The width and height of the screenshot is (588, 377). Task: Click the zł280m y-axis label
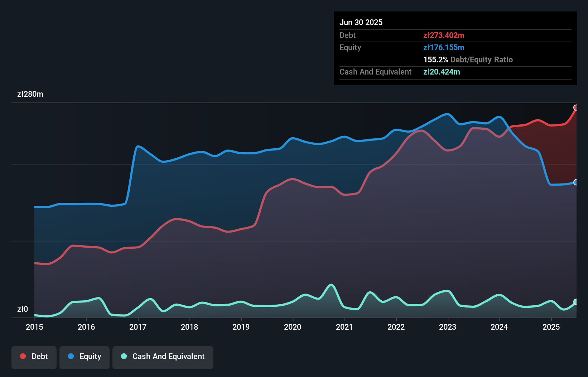coord(30,94)
